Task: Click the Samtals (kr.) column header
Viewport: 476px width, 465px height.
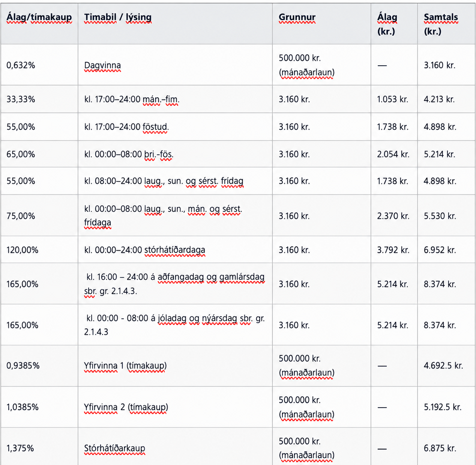Action: pyautogui.click(x=446, y=24)
